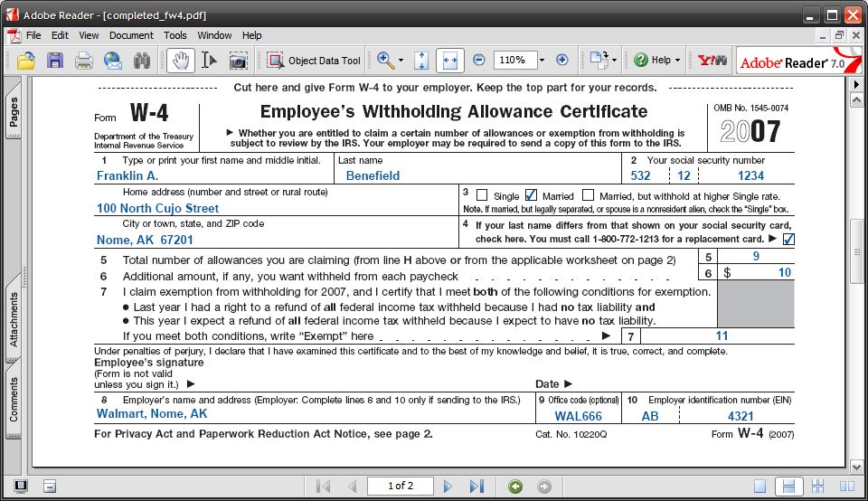Switch to Single Page layout
The image size is (868, 501).
point(760,486)
